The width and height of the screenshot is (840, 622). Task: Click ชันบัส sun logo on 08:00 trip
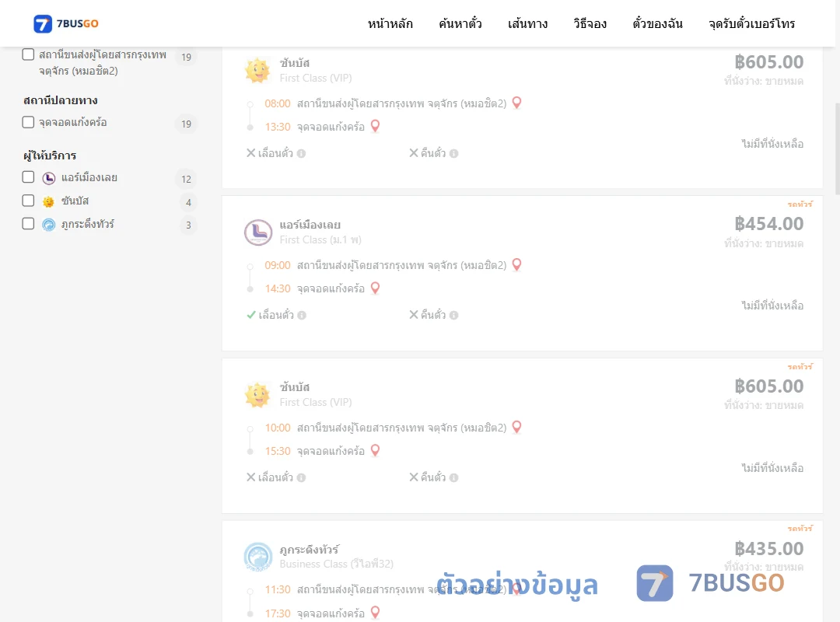tap(257, 70)
